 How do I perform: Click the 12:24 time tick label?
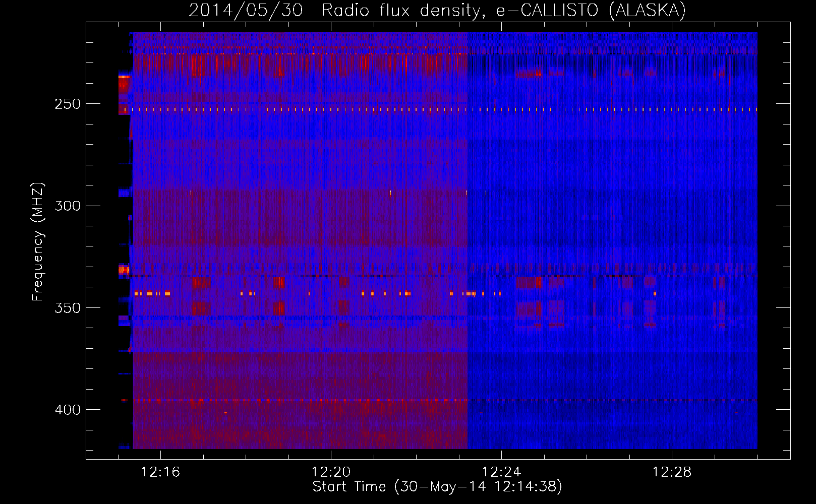click(x=501, y=472)
